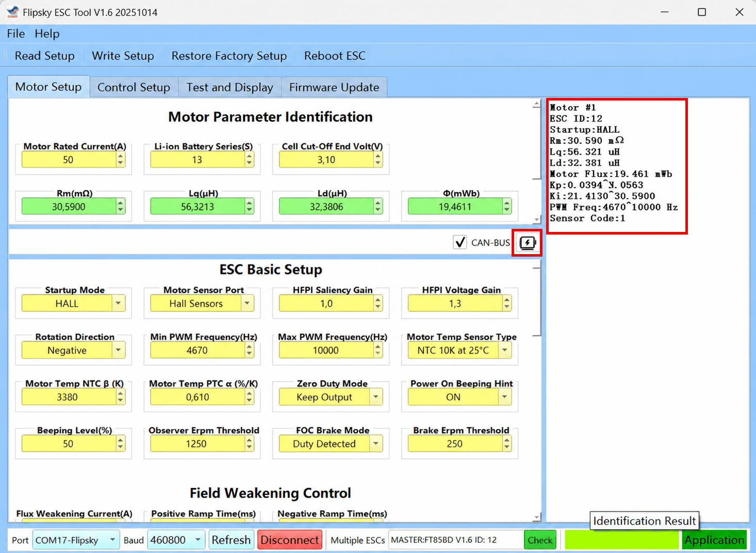Viewport: 756px width, 553px height.
Task: Click the 'Motor Flux:19.461 mWb' result line
Action: pyautogui.click(x=611, y=174)
